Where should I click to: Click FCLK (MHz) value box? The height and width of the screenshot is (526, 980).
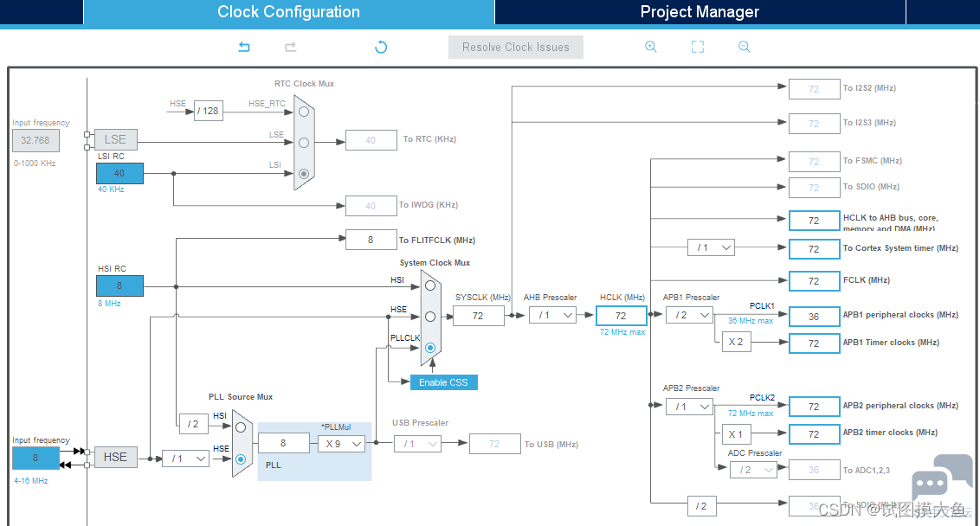pyautogui.click(x=815, y=281)
